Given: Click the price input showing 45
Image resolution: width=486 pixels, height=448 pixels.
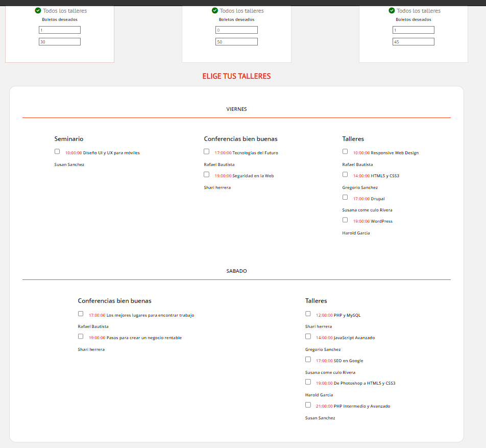Looking at the screenshot, I should coord(413,41).
